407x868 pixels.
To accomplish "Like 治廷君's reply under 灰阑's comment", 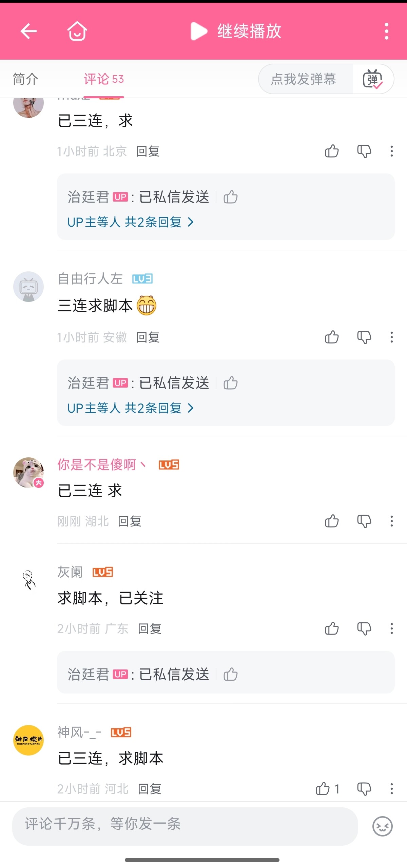I will tap(231, 674).
